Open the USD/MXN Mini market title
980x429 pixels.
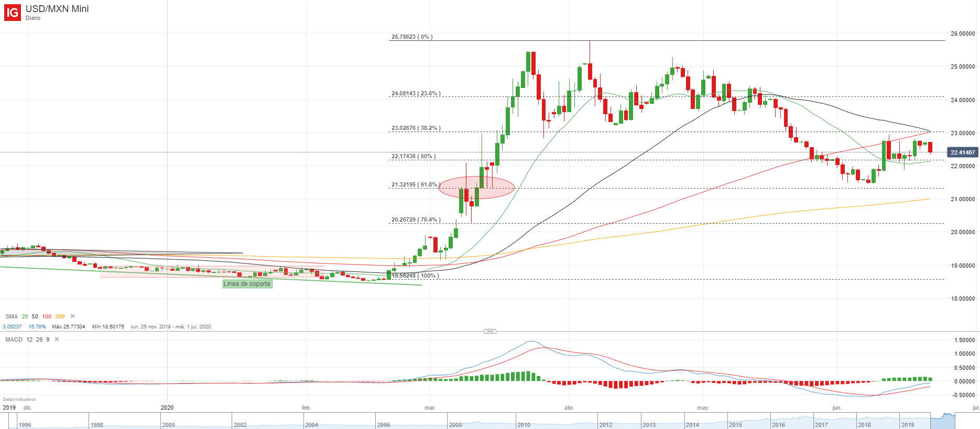[x=57, y=9]
